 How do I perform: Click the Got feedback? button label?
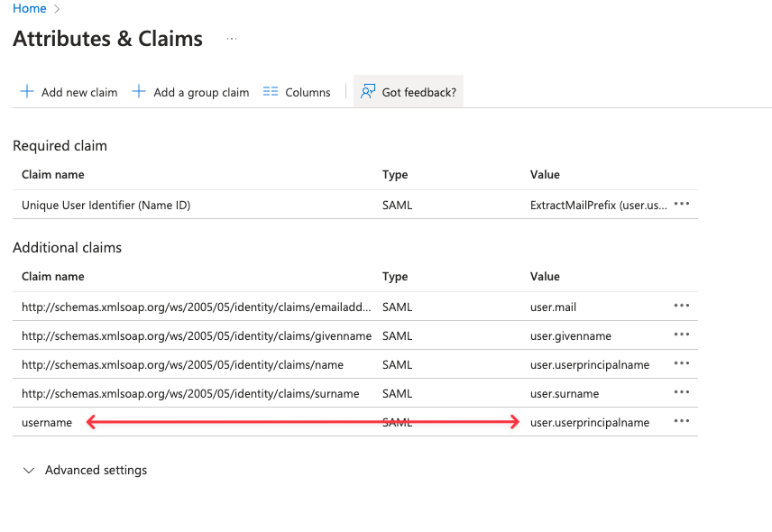point(418,92)
